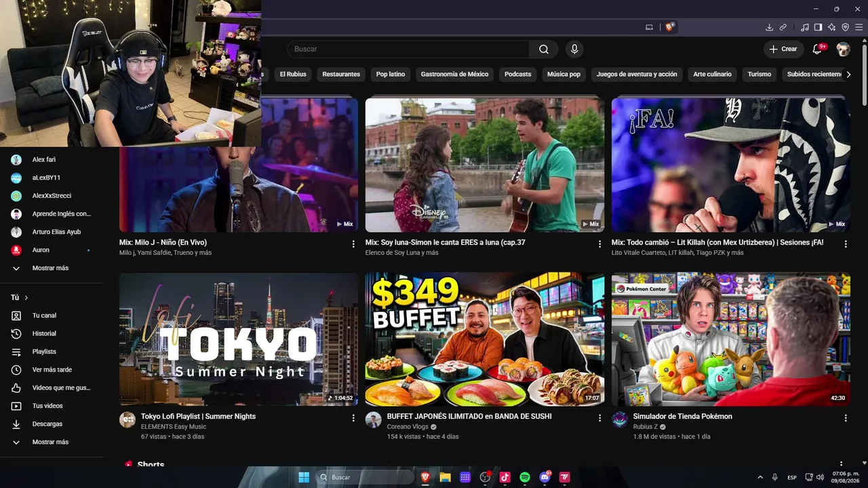Click the install app icon in address bar
Viewport: 868px width, 488px height.
(x=649, y=27)
